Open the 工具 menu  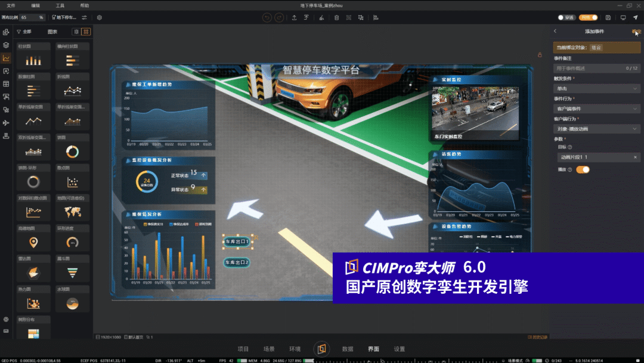[x=60, y=5]
